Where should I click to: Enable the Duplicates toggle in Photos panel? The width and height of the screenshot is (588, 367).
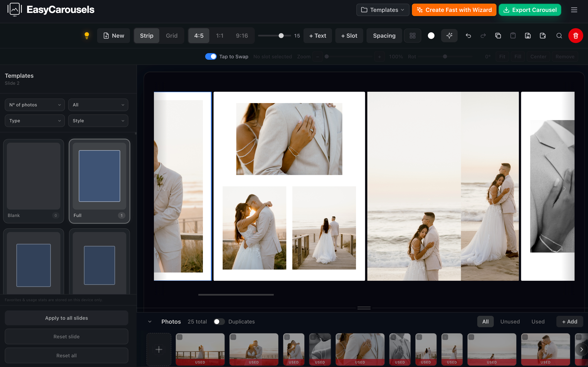(219, 321)
